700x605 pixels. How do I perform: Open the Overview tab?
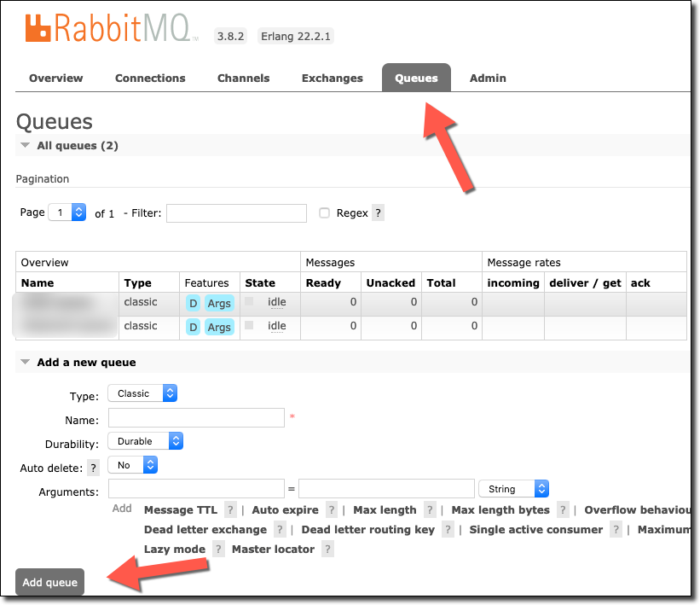[55, 79]
